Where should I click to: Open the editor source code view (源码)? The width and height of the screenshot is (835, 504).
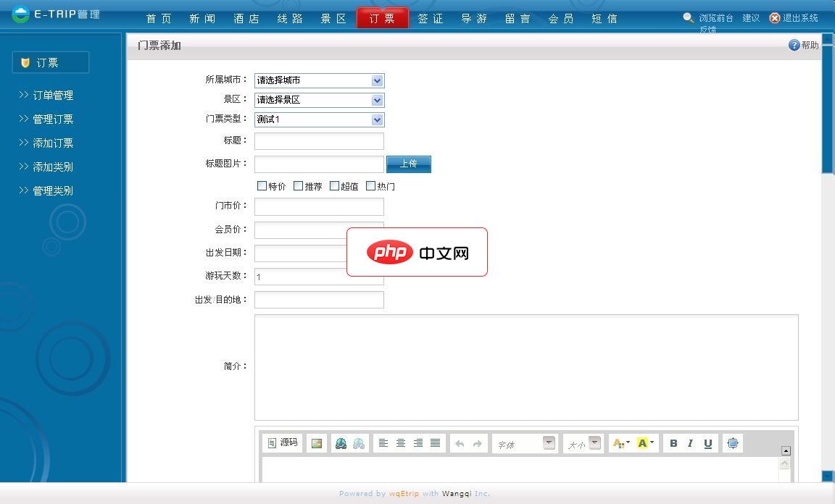point(281,442)
